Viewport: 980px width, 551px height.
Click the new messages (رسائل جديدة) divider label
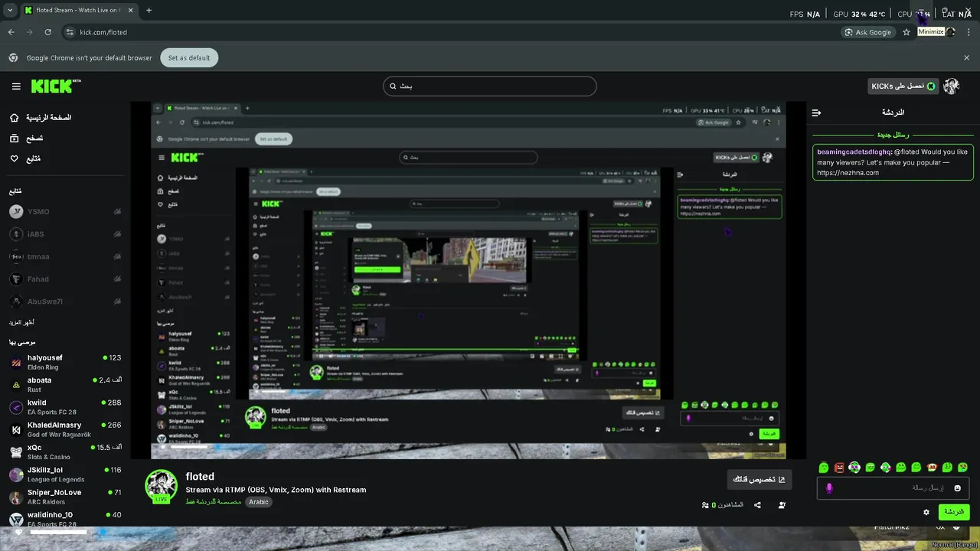coord(893,135)
